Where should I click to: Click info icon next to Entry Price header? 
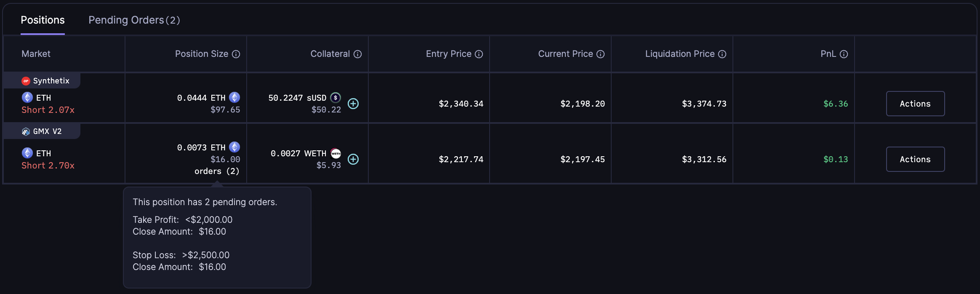pos(478,54)
